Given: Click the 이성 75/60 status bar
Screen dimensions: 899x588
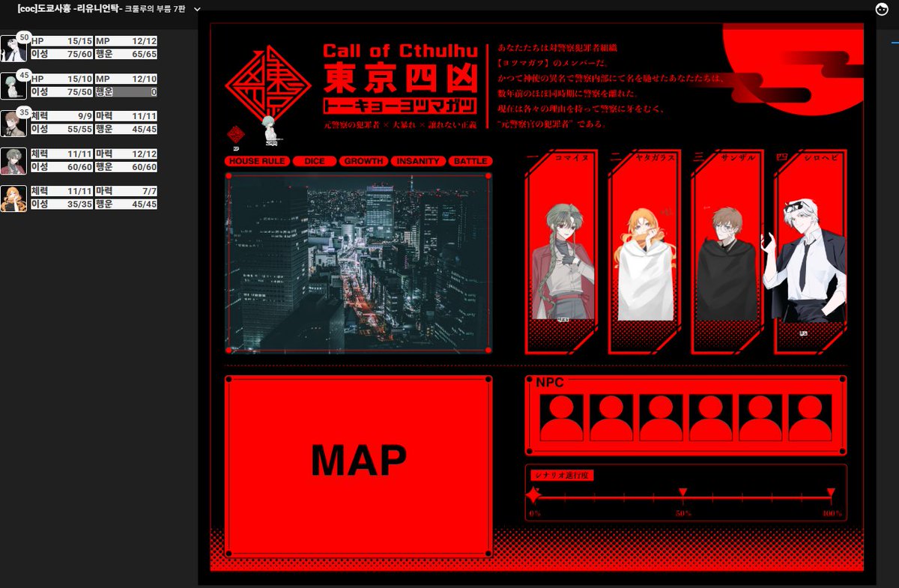Looking at the screenshot, I should pyautogui.click(x=61, y=55).
